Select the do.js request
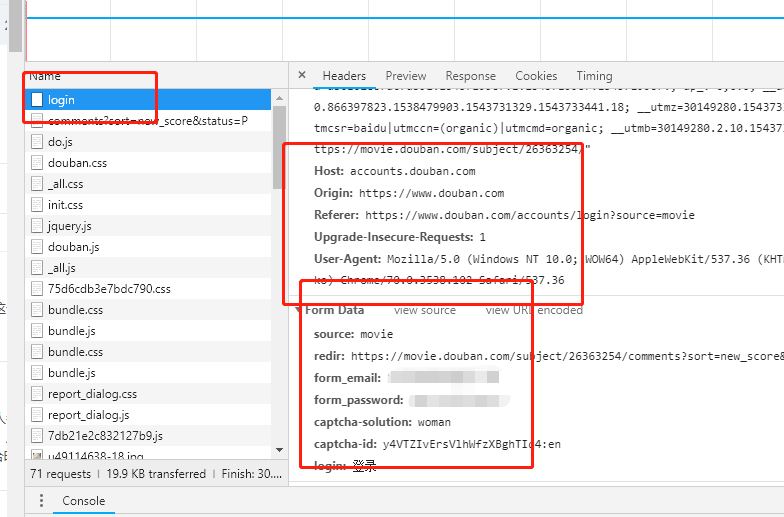 [x=148, y=142]
